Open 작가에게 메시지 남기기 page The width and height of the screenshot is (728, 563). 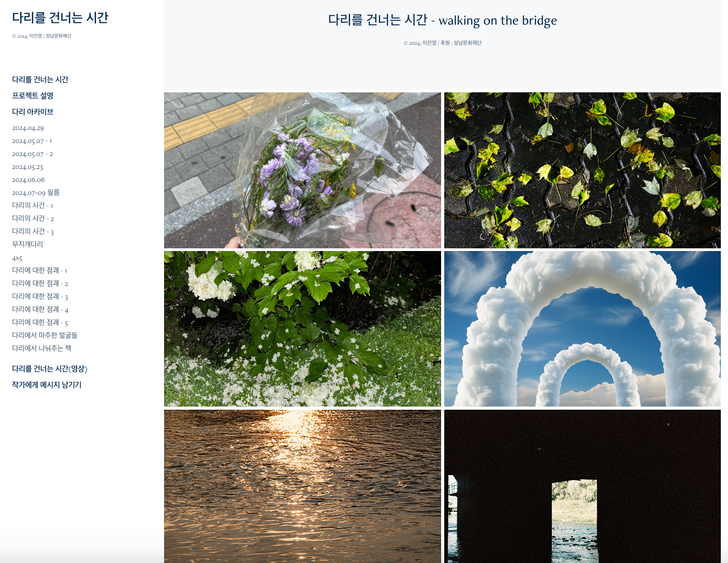47,385
